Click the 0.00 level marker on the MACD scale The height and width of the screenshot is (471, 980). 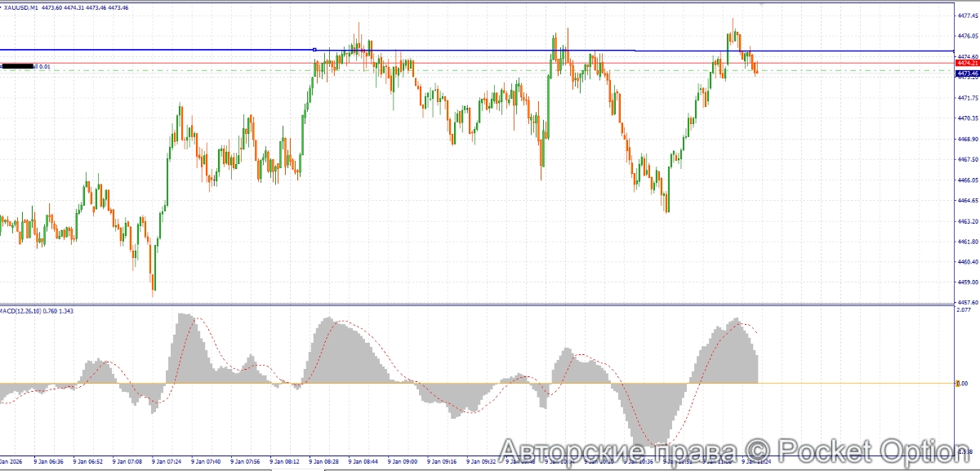coord(962,384)
